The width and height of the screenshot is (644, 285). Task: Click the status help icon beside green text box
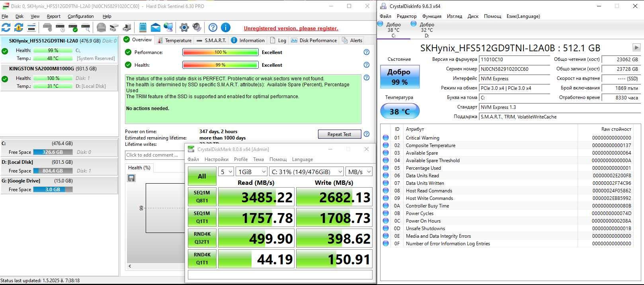point(367,78)
